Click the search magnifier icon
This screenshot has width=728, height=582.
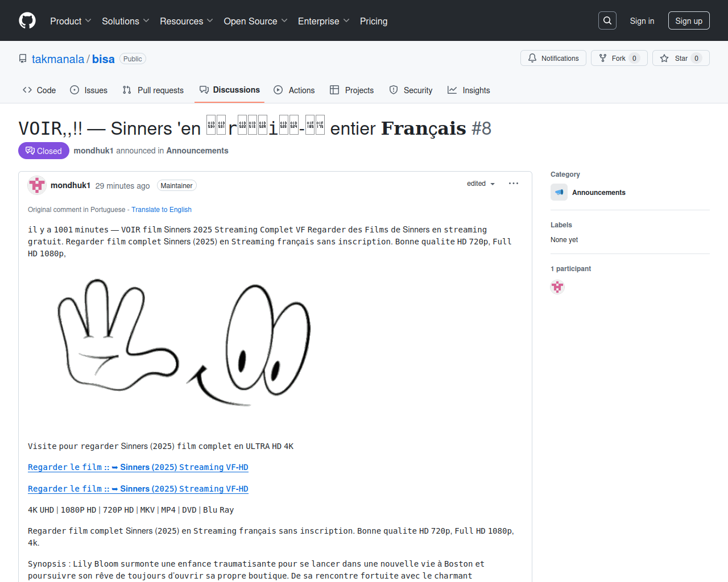point(607,20)
